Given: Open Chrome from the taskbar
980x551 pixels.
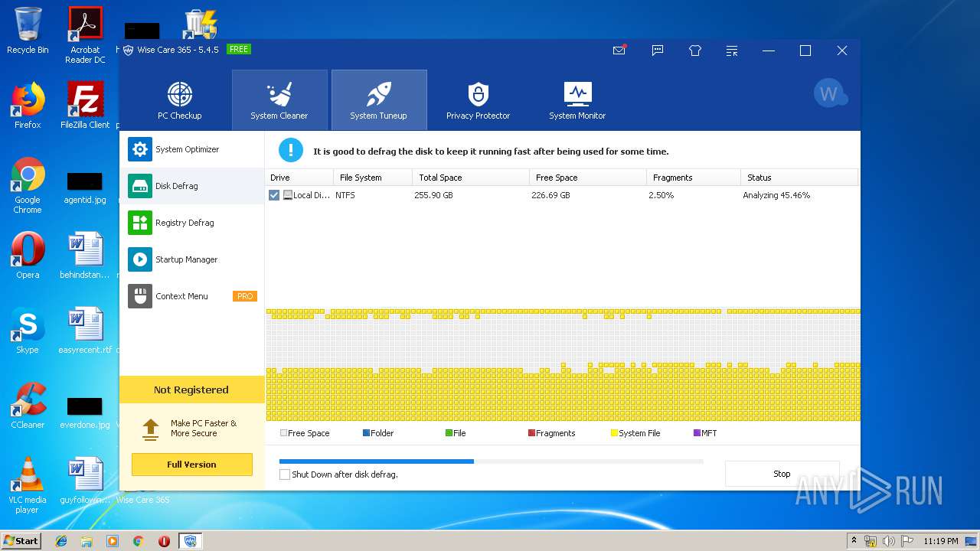Looking at the screenshot, I should point(138,541).
